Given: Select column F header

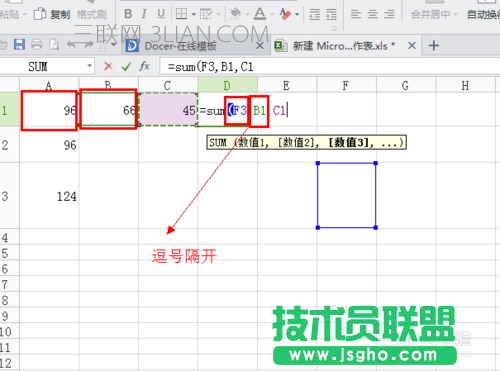Looking at the screenshot, I should coord(346,86).
